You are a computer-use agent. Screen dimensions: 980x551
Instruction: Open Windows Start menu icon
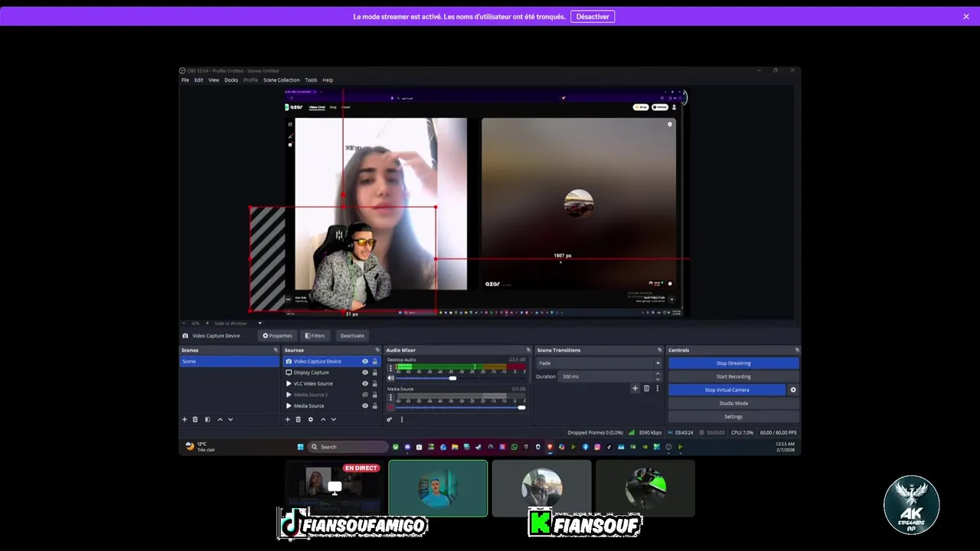tap(301, 447)
